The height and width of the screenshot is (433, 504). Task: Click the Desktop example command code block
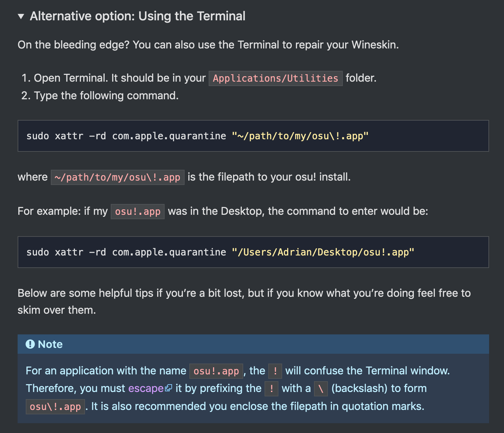pyautogui.click(x=253, y=252)
